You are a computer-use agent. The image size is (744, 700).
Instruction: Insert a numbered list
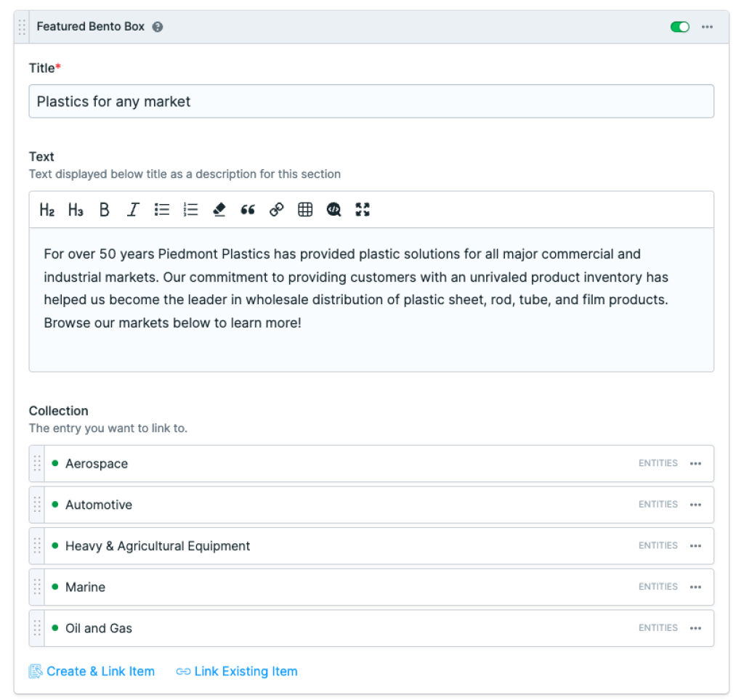pyautogui.click(x=190, y=210)
